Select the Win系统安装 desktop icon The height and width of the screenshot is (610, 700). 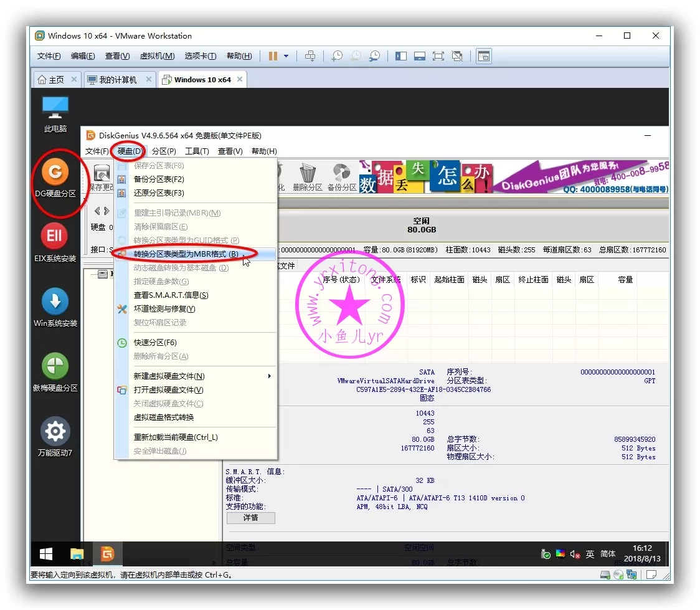click(x=55, y=308)
